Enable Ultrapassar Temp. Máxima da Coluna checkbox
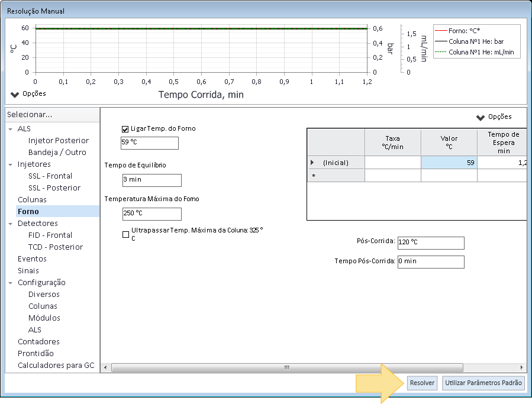Screen dimensions: 532x404 125,234
